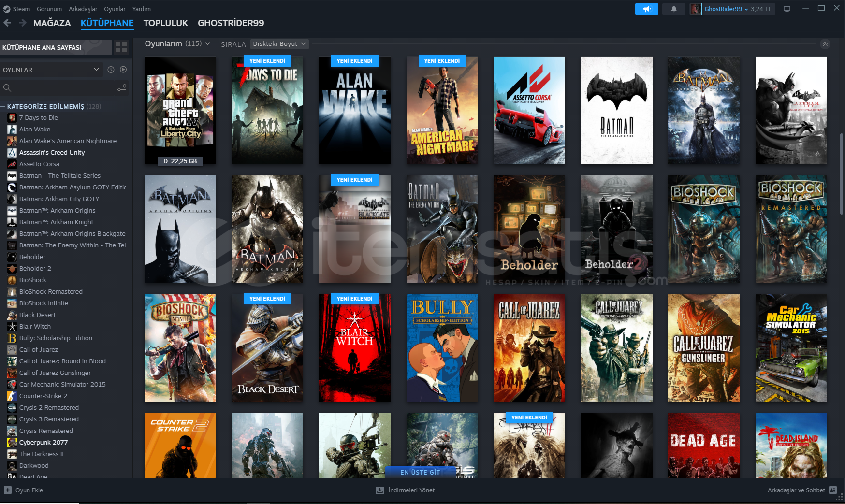Open Grand Theft Auto IV cover
The image size is (845, 504).
180,110
